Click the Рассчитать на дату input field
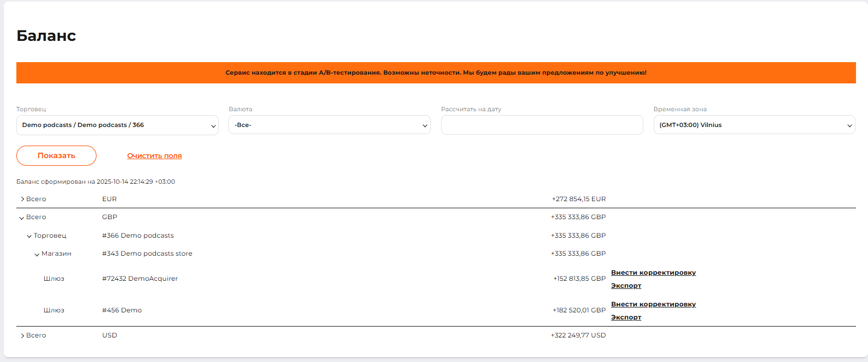Image resolution: width=868 pixels, height=362 pixels. (x=541, y=125)
